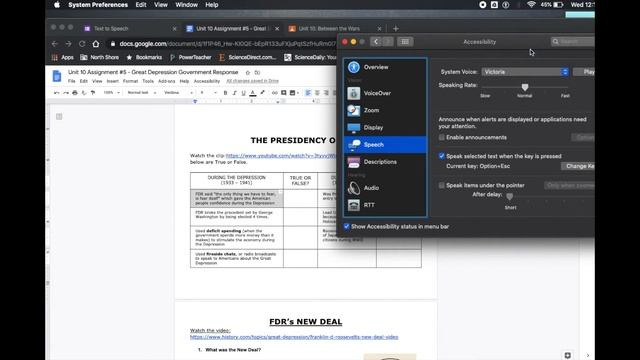Left-align text in Docs
Screen dimensions: 640x360
(308, 93)
